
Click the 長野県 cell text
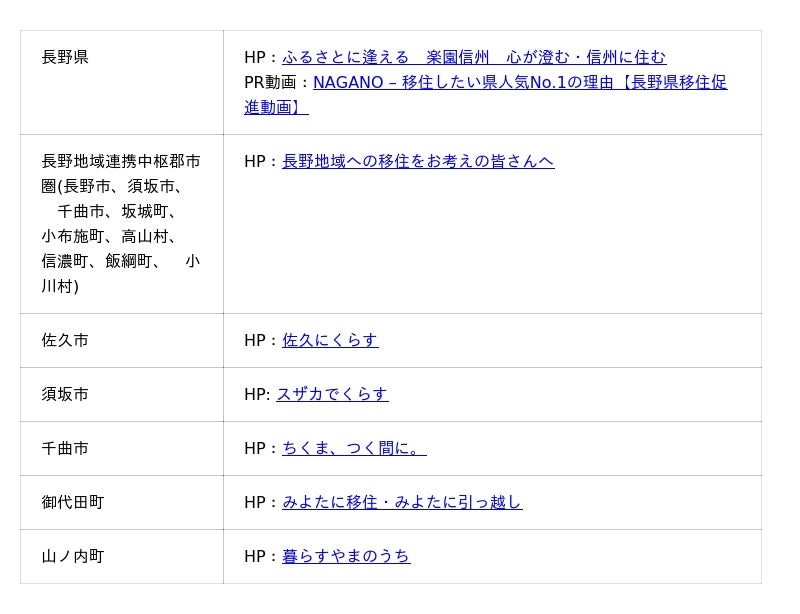click(65, 57)
